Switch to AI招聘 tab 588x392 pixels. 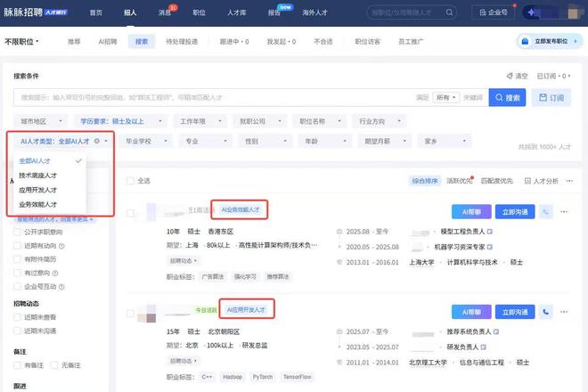108,41
